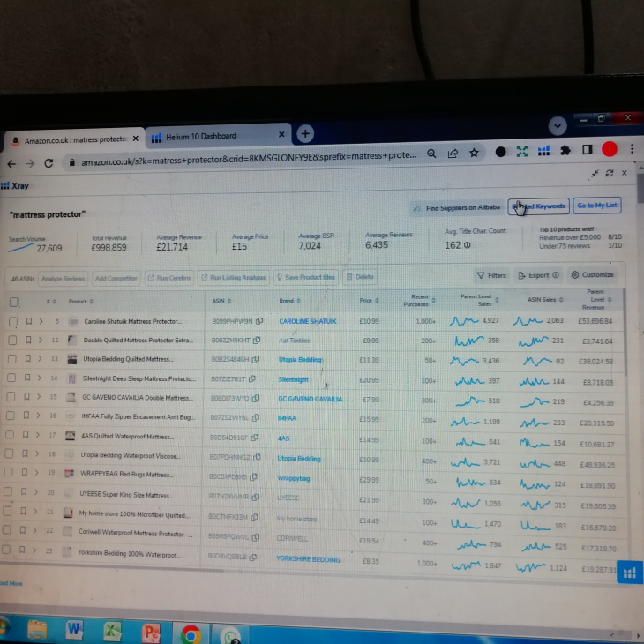Click the Xray table vertical scrollbar
Viewport: 644px width, 644px height.
pos(625,332)
